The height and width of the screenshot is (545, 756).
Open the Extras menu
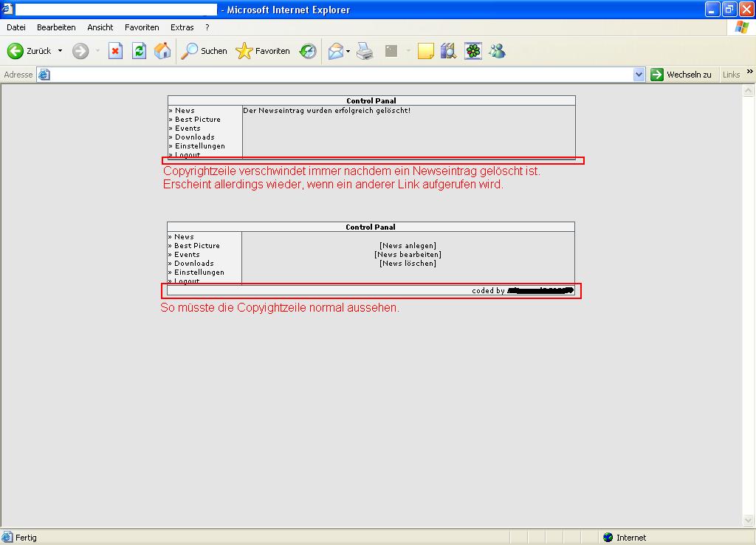182,27
